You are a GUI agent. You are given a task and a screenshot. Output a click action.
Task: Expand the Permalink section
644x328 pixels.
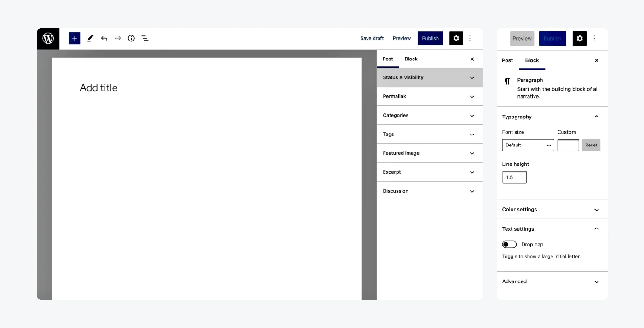430,96
